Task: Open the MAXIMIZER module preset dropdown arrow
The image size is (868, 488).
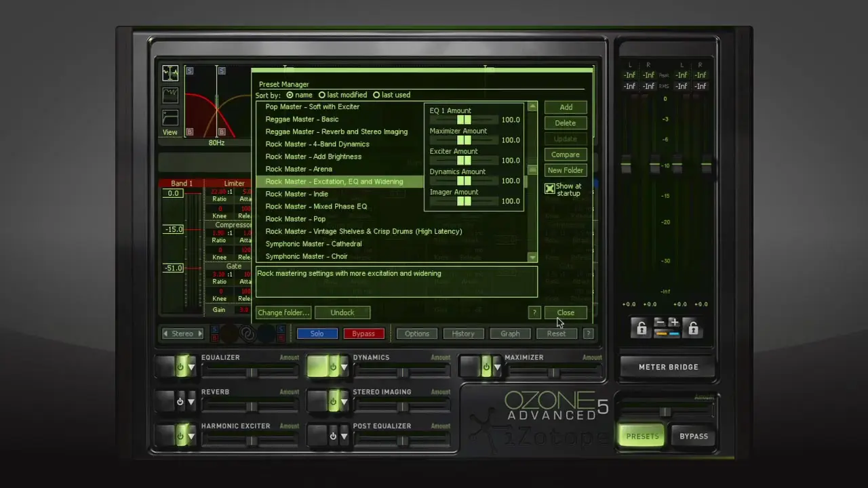Action: coord(496,367)
